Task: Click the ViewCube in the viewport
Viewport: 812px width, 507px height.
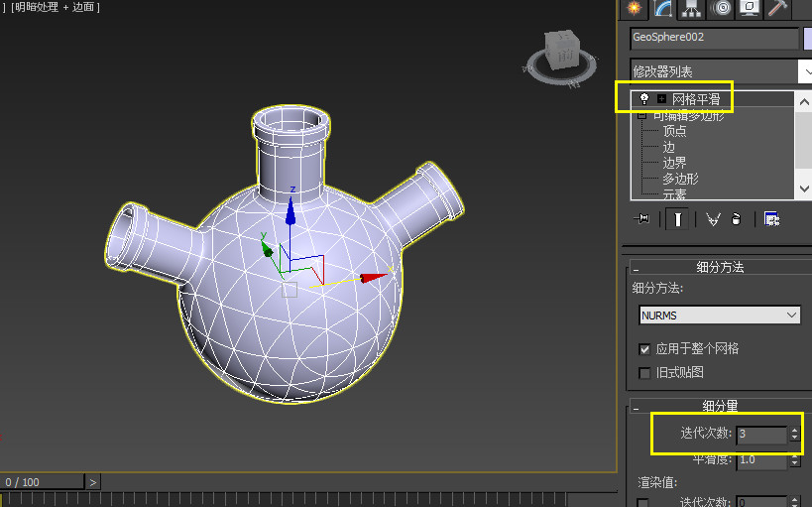Action: (x=562, y=50)
